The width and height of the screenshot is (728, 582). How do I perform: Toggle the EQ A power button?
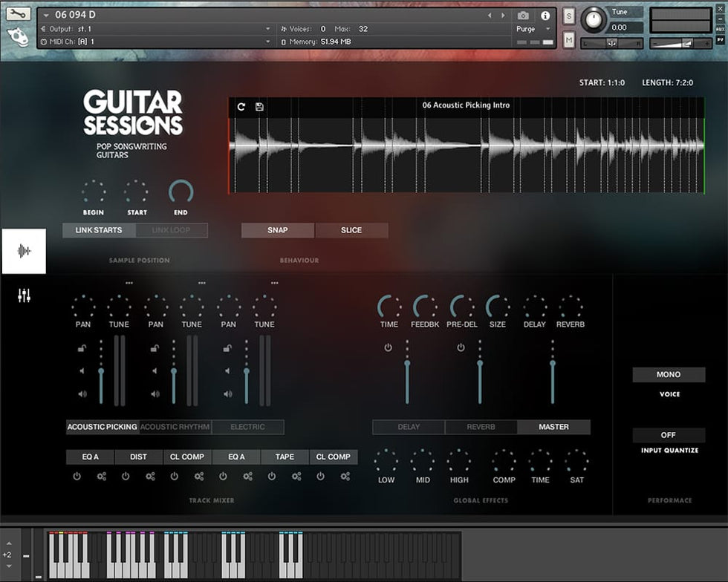click(77, 477)
